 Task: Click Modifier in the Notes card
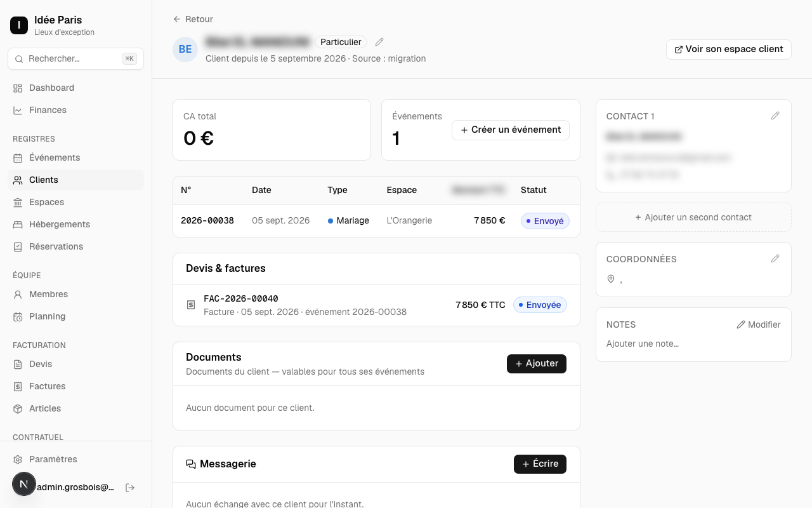click(758, 324)
